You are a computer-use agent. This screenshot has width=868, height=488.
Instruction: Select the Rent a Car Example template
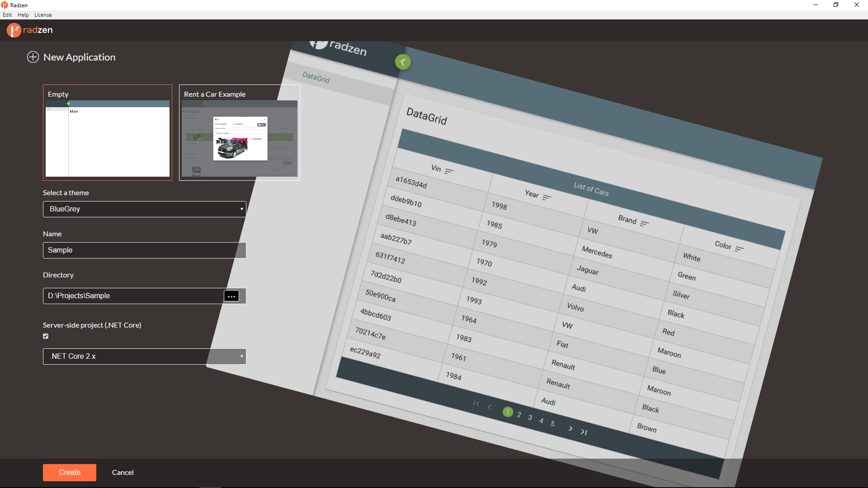[x=238, y=131]
